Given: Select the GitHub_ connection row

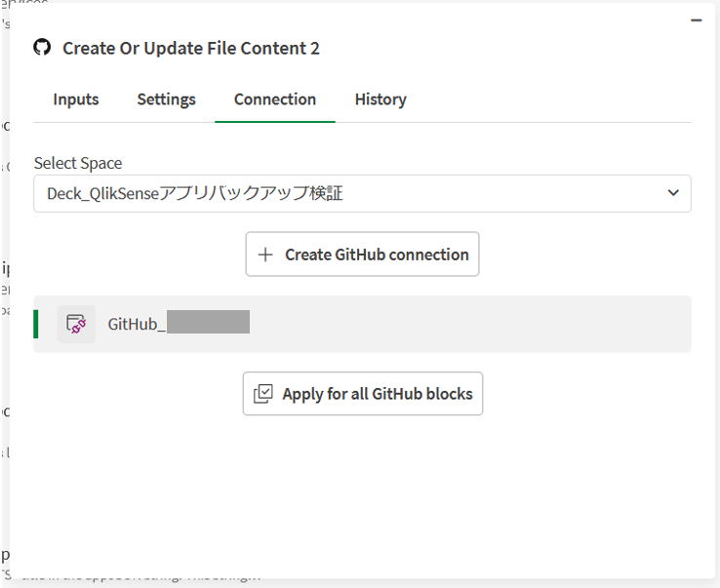Looking at the screenshot, I should (x=362, y=324).
